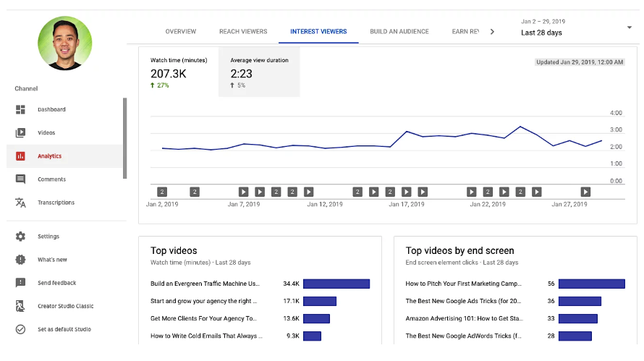644x361 pixels.
Task: Switch to the Reach Viewers tab
Action: click(x=243, y=31)
